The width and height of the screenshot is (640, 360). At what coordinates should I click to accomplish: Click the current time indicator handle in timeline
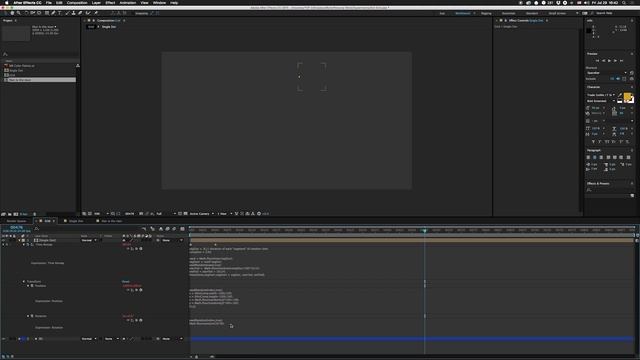coord(424,231)
